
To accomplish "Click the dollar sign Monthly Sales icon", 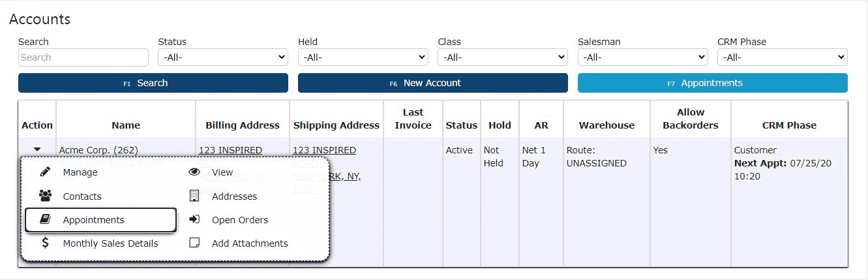I will click(45, 243).
